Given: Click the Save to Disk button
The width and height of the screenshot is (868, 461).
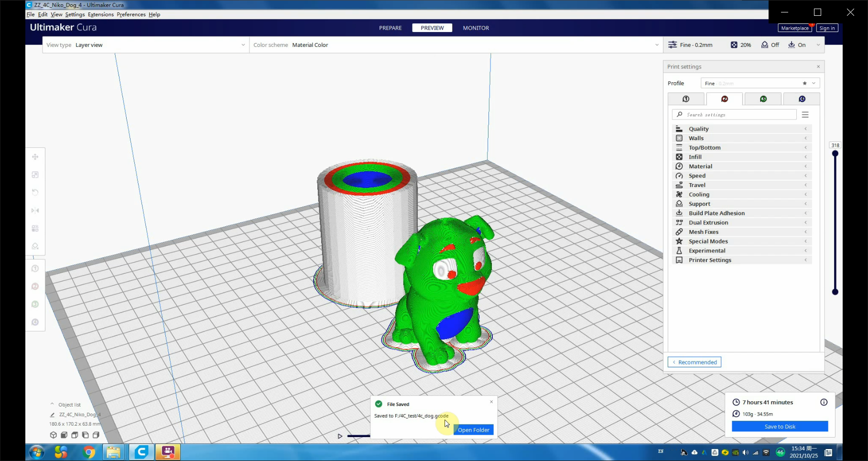Looking at the screenshot, I should [x=780, y=427].
